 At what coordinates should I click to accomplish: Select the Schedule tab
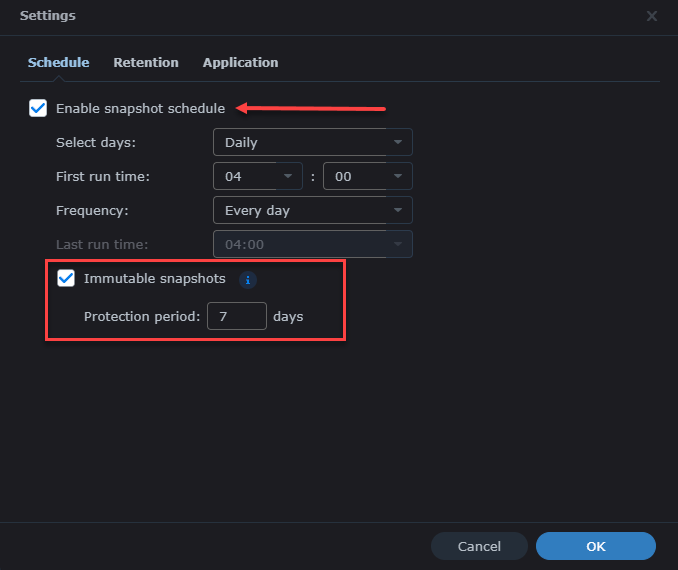(x=58, y=62)
